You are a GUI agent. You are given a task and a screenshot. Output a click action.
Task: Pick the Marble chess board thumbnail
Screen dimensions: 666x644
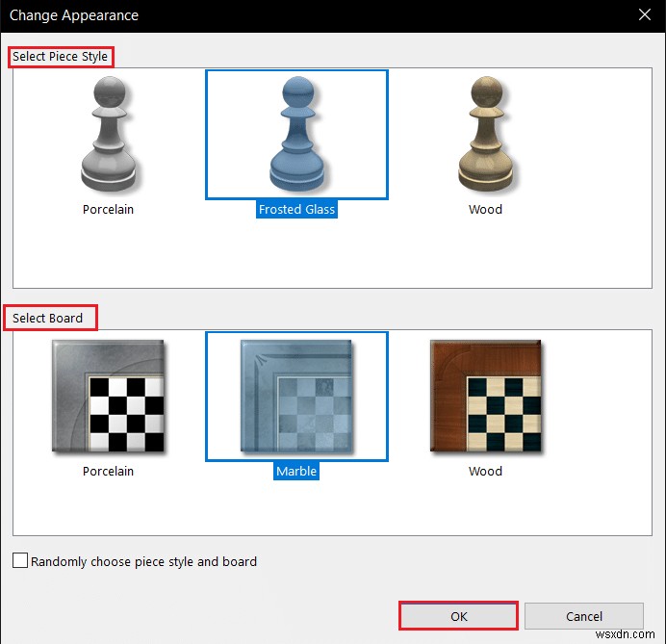(x=296, y=396)
